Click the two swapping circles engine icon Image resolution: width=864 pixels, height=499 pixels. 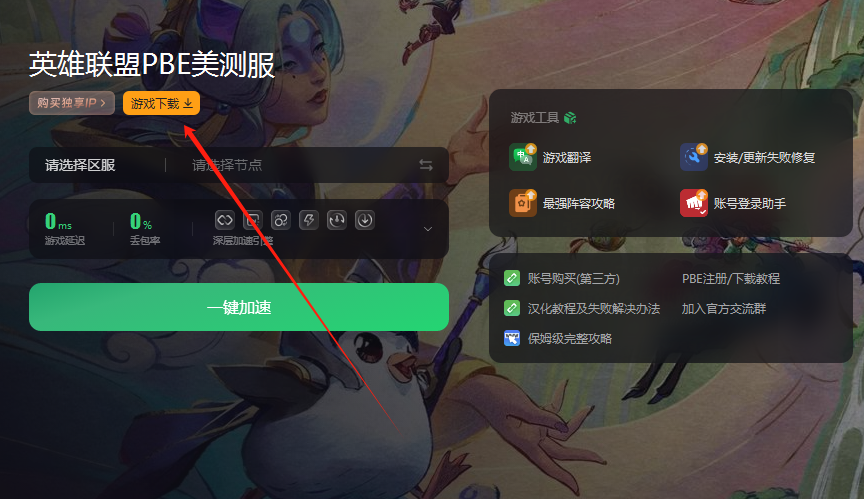[x=280, y=220]
